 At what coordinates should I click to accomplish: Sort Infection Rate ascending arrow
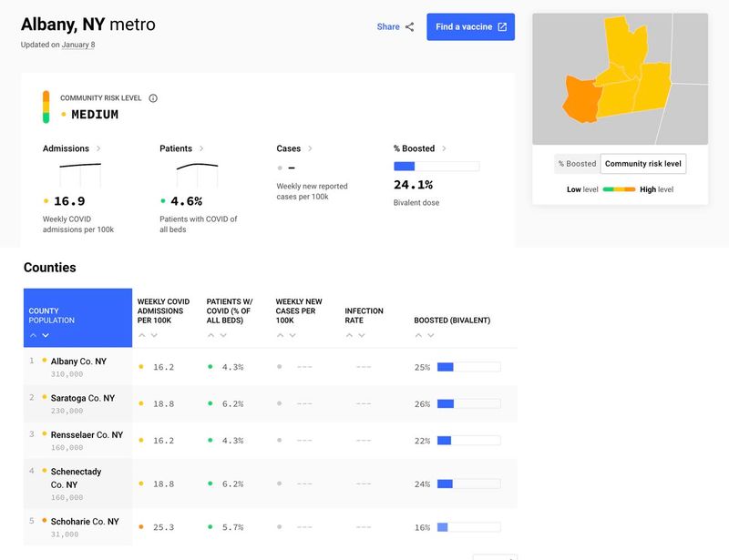point(349,335)
